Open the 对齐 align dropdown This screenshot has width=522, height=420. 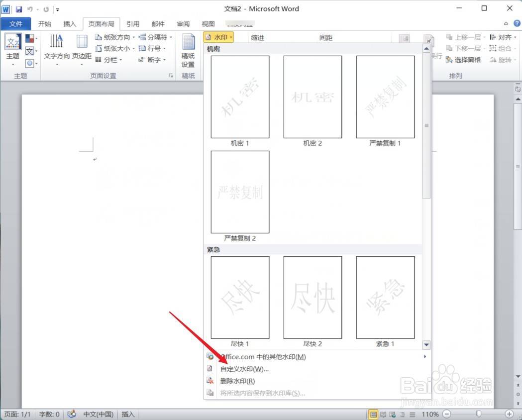[503, 37]
